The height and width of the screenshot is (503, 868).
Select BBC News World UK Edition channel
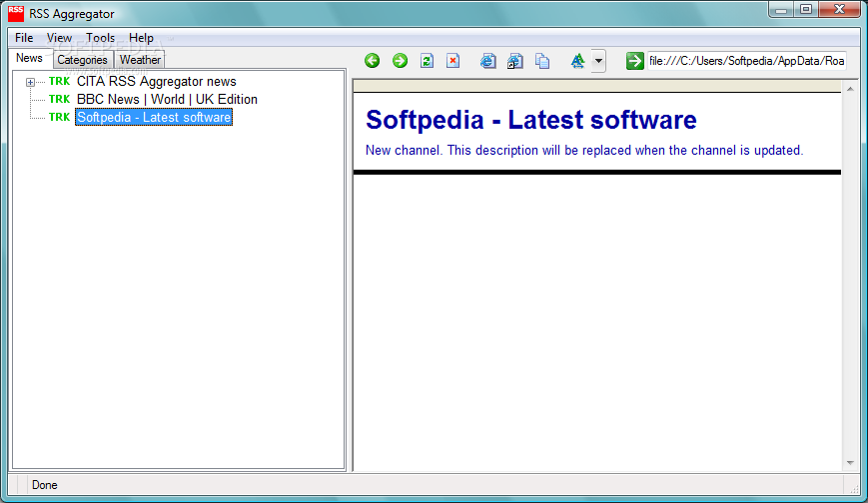pyautogui.click(x=167, y=99)
